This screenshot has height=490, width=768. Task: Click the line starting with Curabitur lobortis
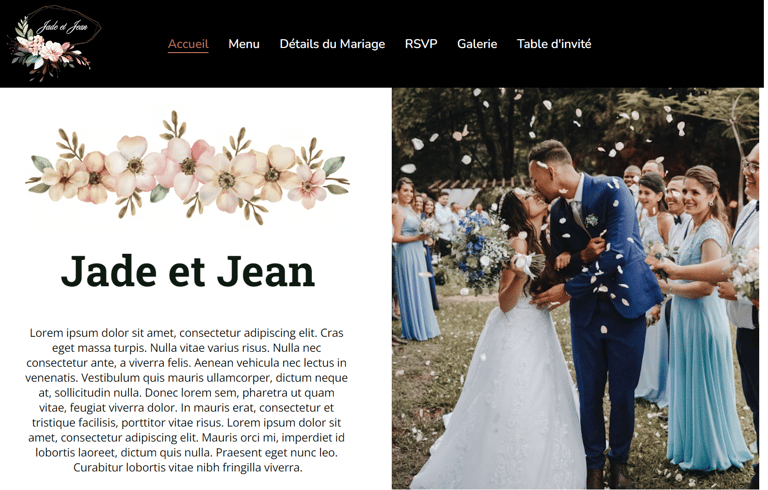tap(189, 469)
